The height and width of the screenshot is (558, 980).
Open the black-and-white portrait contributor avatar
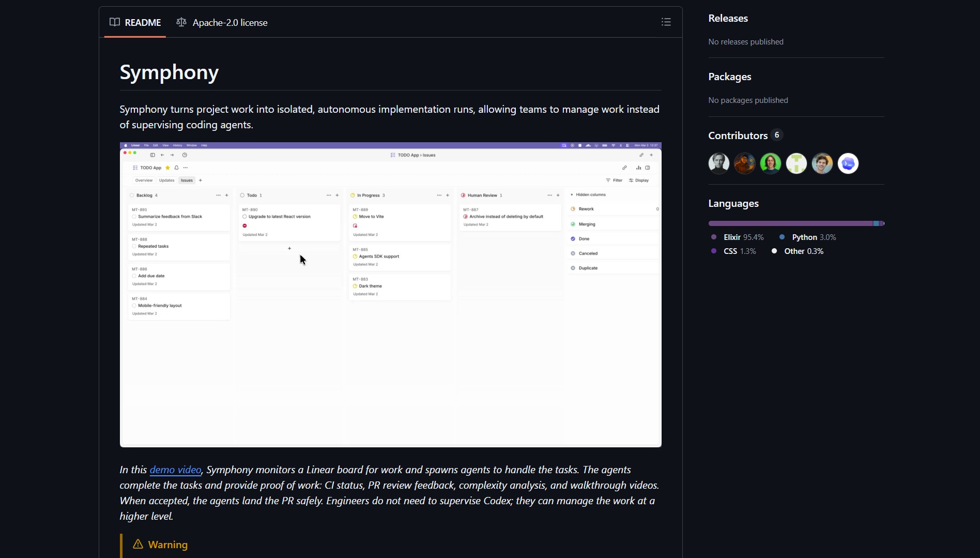718,163
